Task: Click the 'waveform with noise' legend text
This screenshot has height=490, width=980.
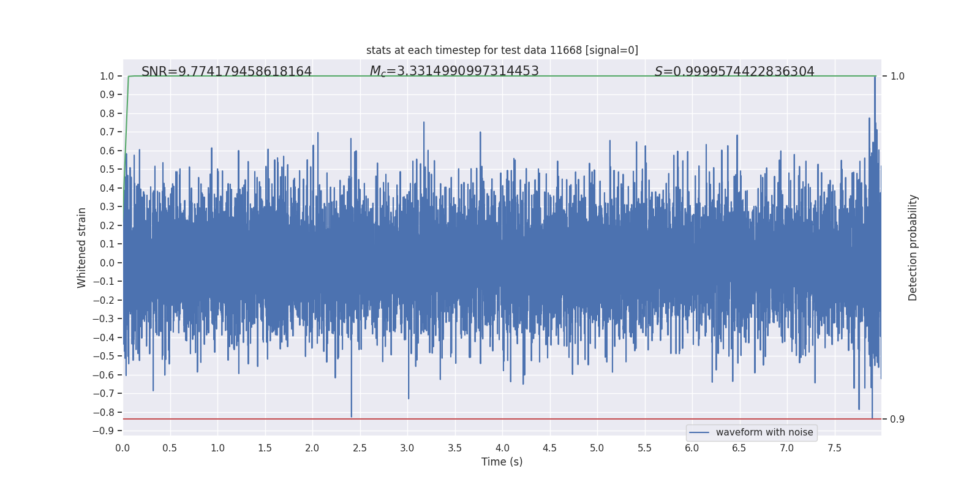Action: tap(764, 432)
